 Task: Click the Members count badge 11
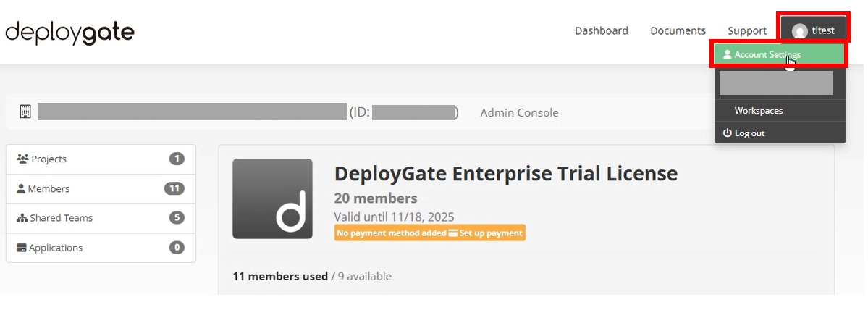[174, 189]
